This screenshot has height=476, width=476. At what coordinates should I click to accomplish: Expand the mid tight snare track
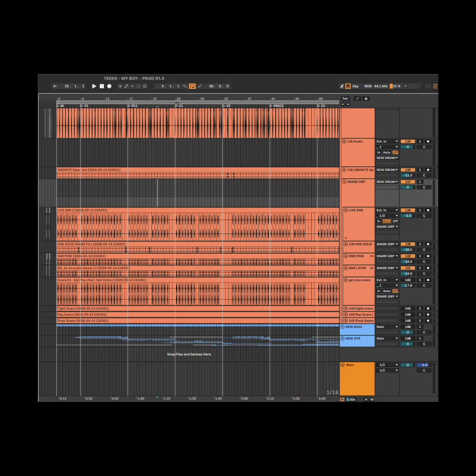pyautogui.click(x=346, y=309)
